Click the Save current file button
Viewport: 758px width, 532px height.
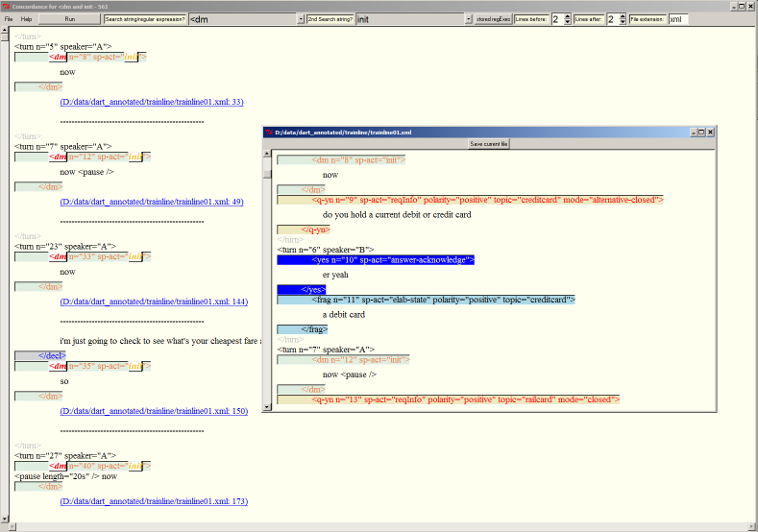pos(489,144)
